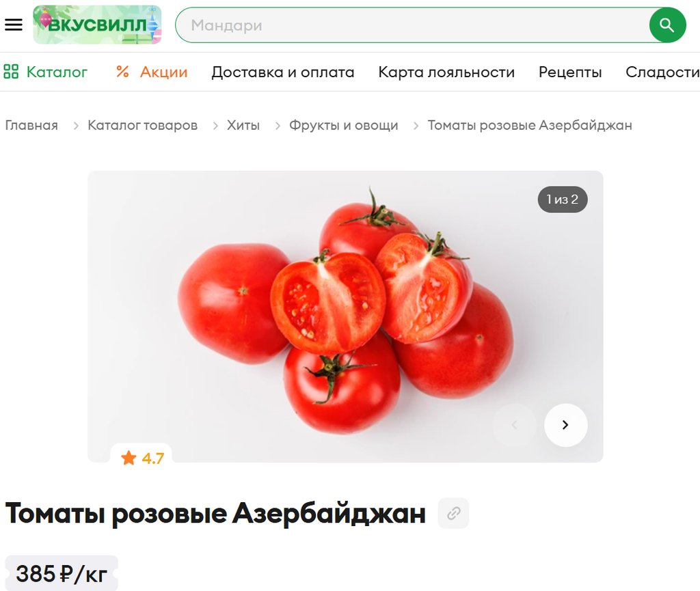The height and width of the screenshot is (591, 700).
Task: Show next product photo with right arrow
Action: (565, 425)
